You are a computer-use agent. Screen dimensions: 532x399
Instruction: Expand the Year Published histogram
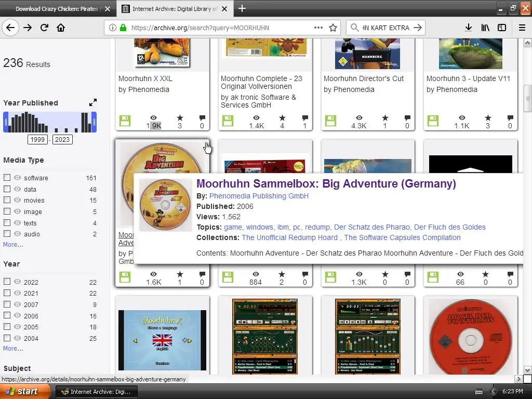[93, 102]
